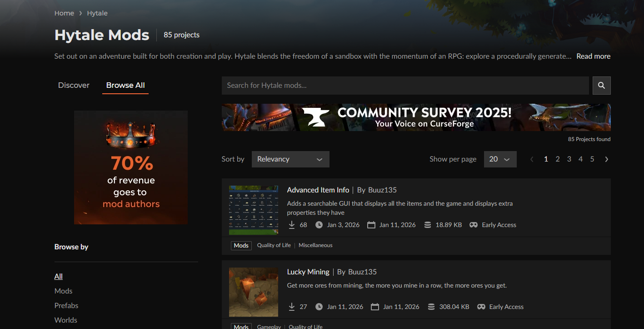Go to next results page arrow

click(606, 159)
